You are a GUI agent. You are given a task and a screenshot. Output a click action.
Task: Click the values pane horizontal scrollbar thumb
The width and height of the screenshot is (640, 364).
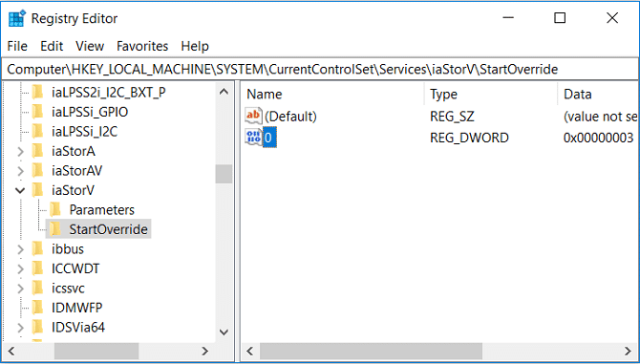pyautogui.click(x=371, y=351)
